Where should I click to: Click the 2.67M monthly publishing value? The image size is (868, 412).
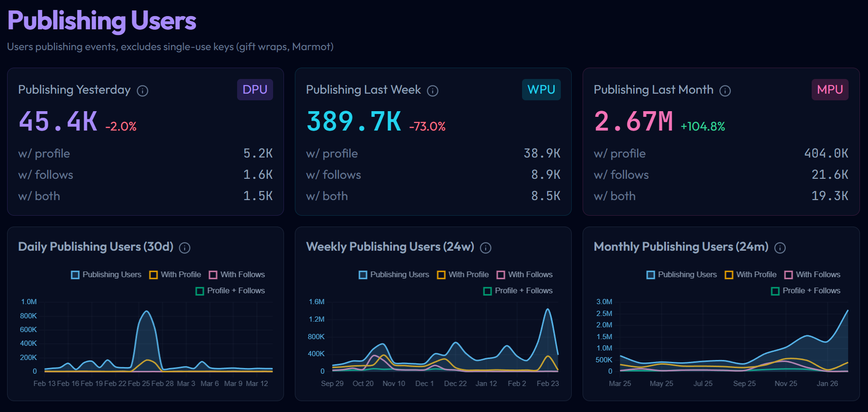click(633, 122)
